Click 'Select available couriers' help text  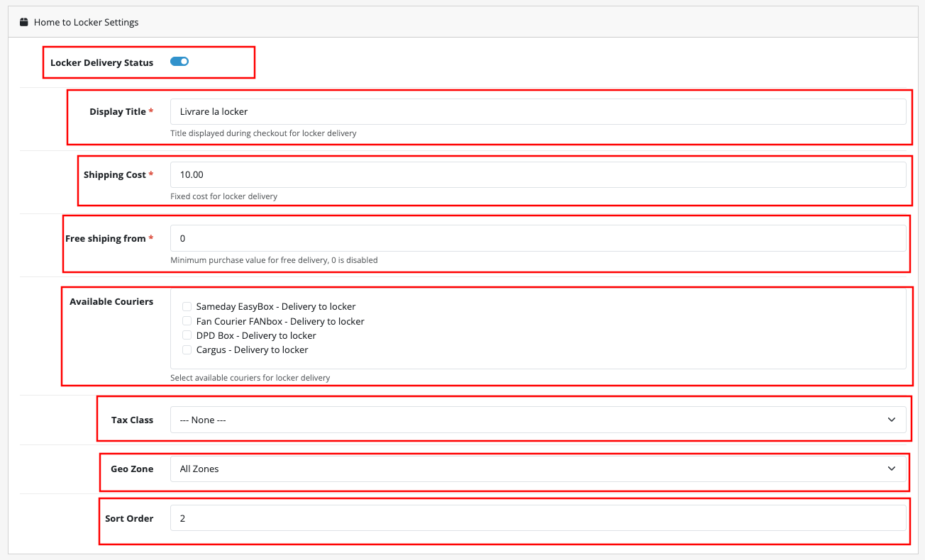[250, 377]
